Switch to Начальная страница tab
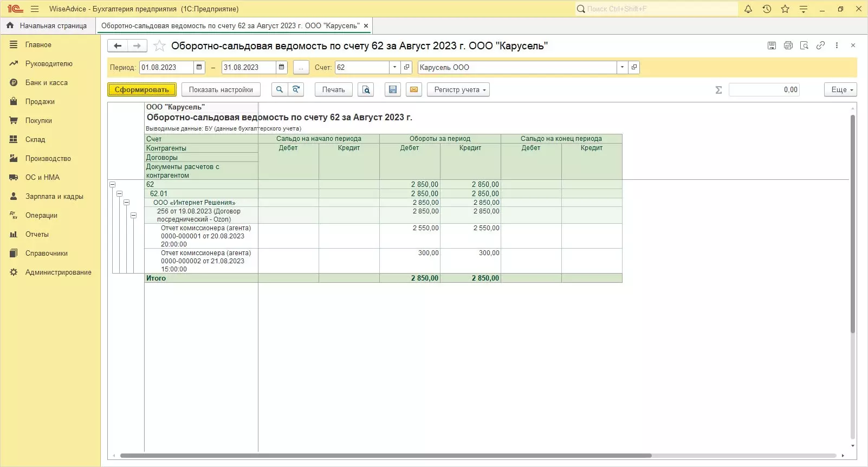Viewport: 868px width, 467px height. pos(48,25)
